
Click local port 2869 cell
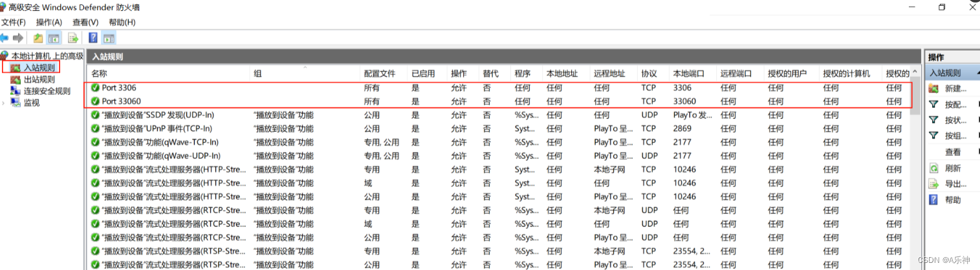click(682, 129)
